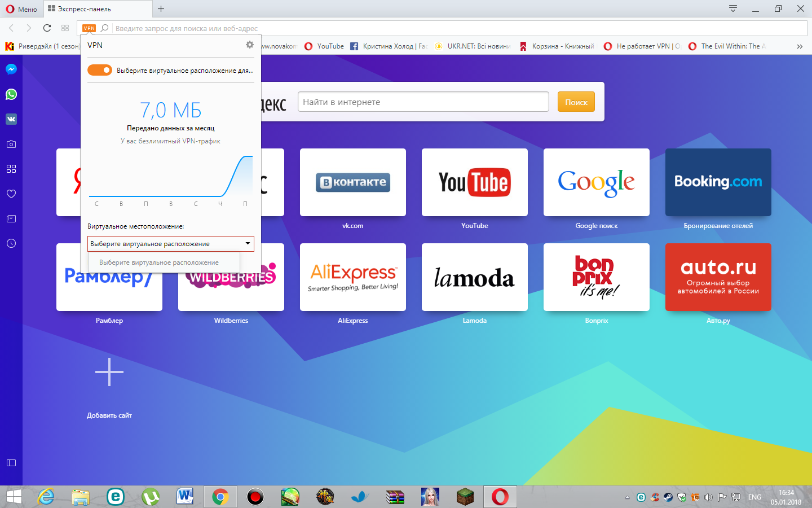Click the Opera taskbar icon
This screenshot has height=508, width=812.
click(500, 497)
